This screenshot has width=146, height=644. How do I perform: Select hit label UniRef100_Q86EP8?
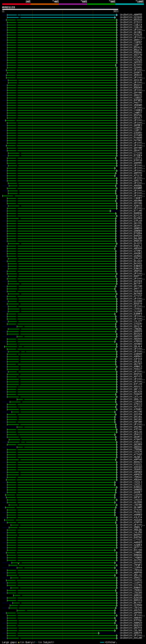(131, 331)
